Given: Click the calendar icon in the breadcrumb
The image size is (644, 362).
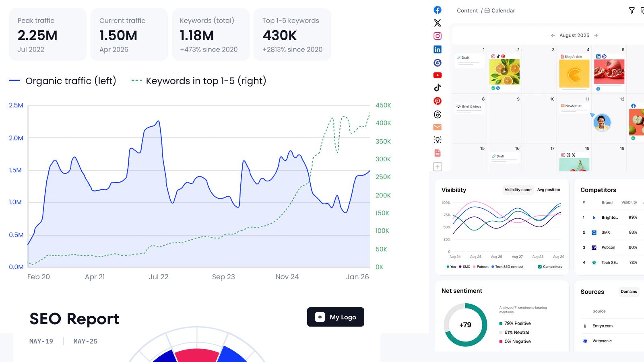Looking at the screenshot, I should (487, 10).
